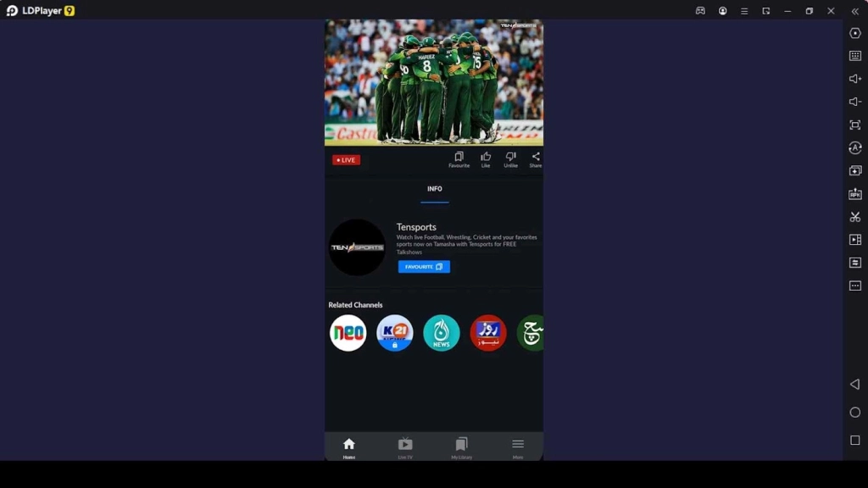Click the LDPlayer gamepad controls icon
Image resolution: width=868 pixels, height=488 pixels.
700,11
